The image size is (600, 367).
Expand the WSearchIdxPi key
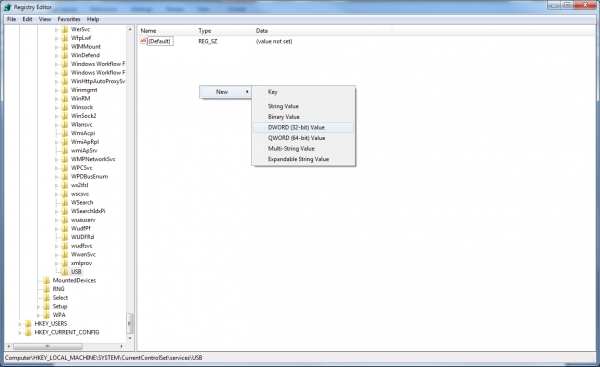[x=56, y=211]
